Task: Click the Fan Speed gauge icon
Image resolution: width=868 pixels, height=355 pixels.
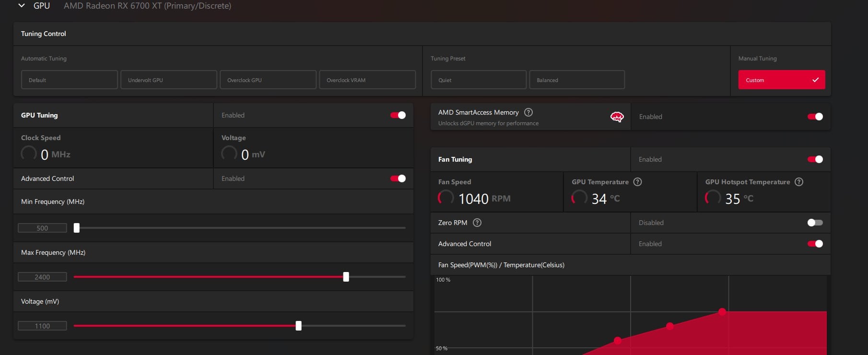Action: [446, 198]
